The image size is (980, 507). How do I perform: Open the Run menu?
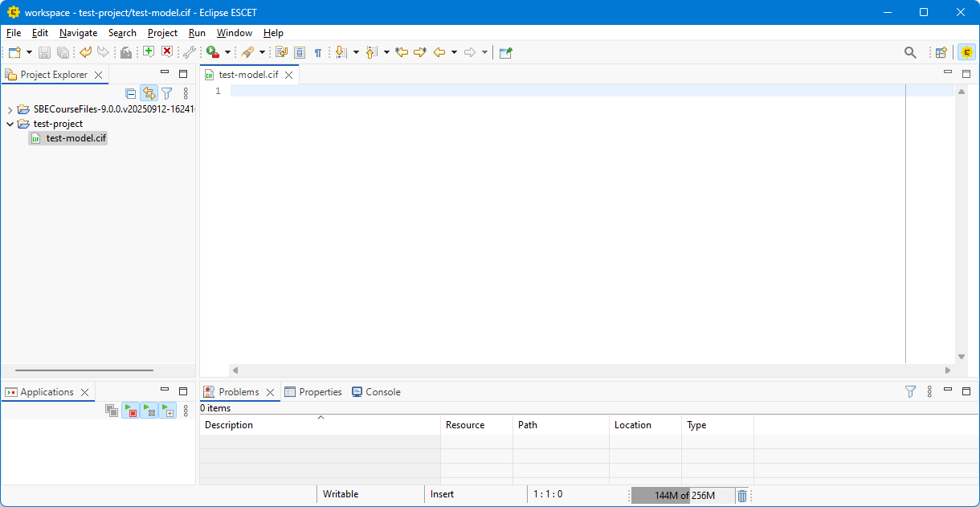pyautogui.click(x=197, y=33)
